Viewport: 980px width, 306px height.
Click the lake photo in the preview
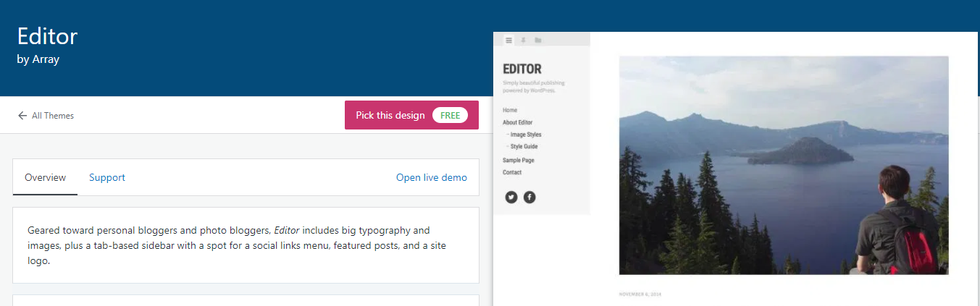tap(784, 165)
